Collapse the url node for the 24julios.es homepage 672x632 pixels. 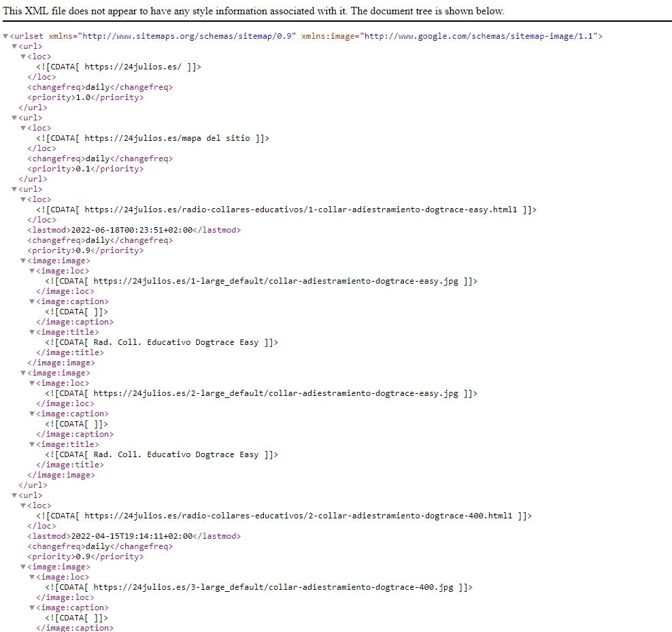(x=14, y=46)
